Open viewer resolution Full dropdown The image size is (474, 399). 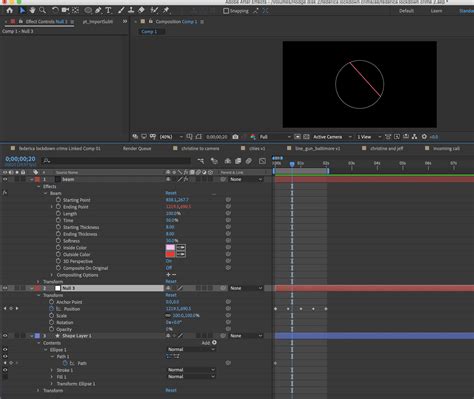(x=275, y=137)
